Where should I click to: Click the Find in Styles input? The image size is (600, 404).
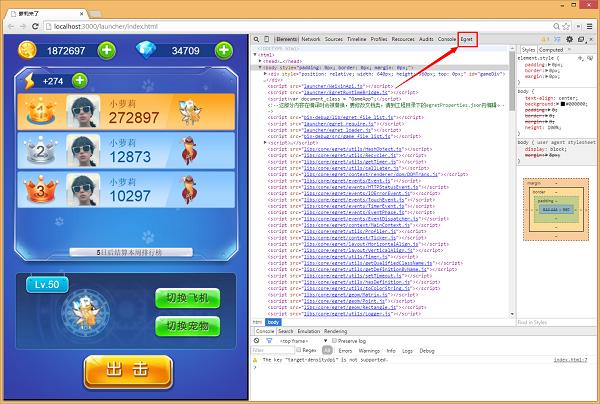pos(556,323)
